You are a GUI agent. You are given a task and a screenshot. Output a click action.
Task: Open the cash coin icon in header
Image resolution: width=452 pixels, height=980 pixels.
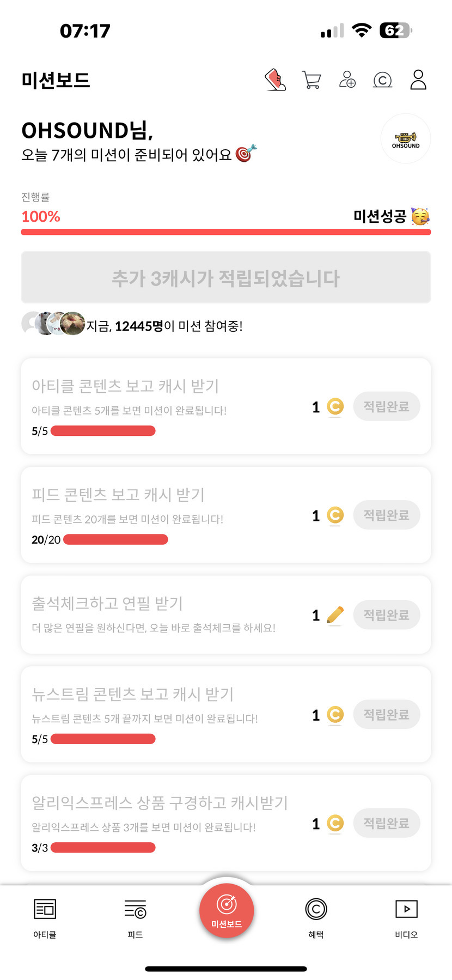click(x=382, y=80)
